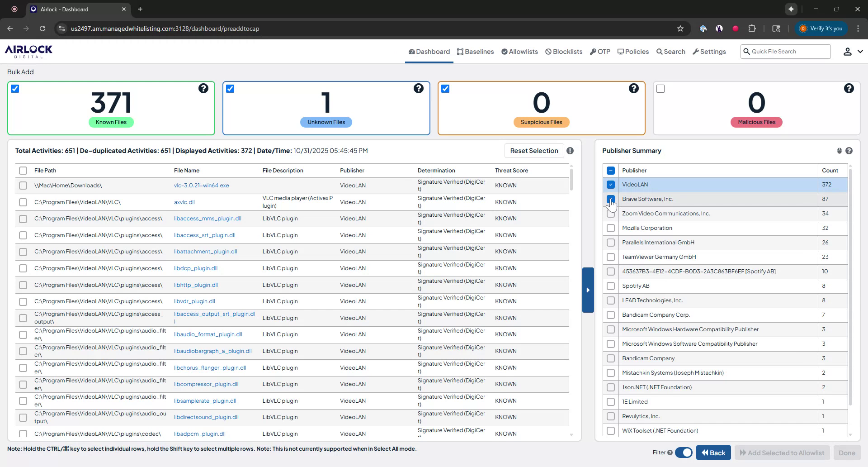Uncheck the Unknown Files checkbox
The width and height of the screenshot is (868, 467).
pos(230,89)
